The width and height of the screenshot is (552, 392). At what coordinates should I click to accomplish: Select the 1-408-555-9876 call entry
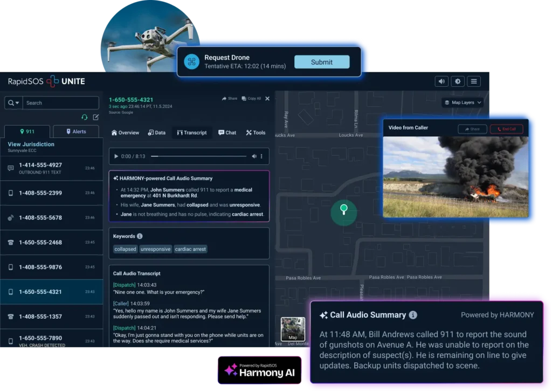(52, 267)
